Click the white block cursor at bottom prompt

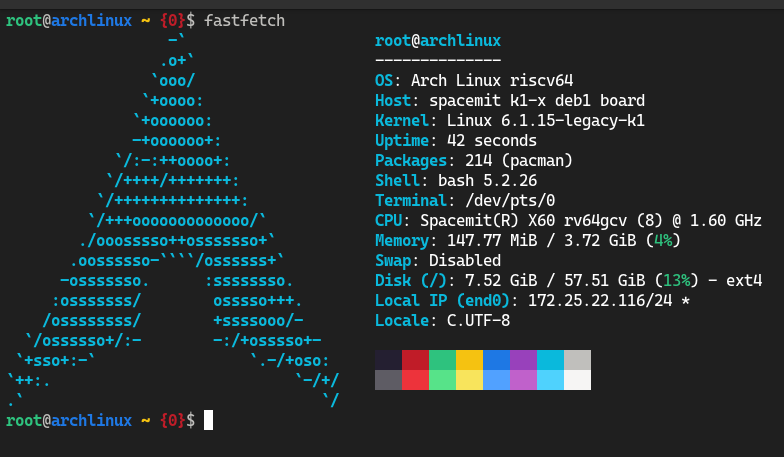coord(208,420)
